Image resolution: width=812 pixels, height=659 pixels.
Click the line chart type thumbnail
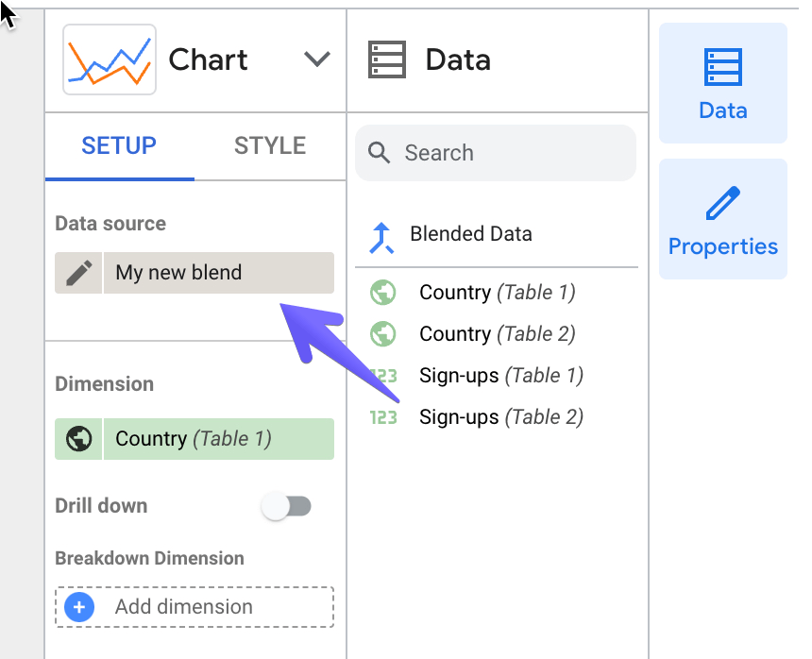point(109,59)
